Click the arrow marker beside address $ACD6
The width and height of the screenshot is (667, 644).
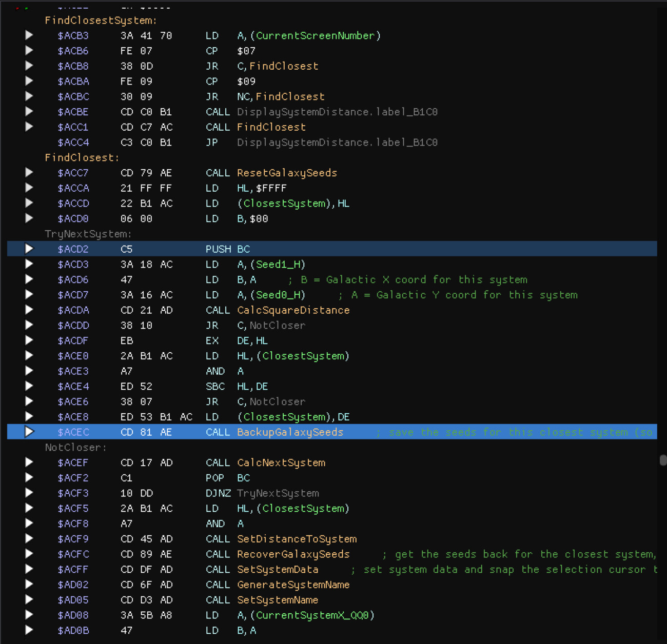coord(29,279)
